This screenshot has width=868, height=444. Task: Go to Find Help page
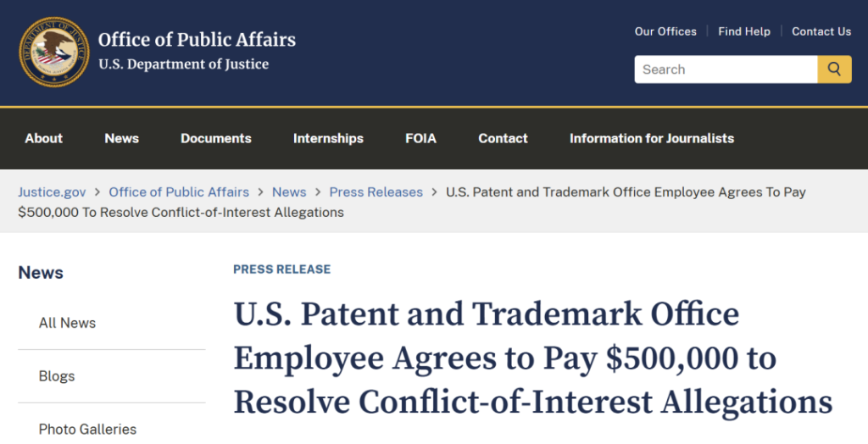(744, 31)
